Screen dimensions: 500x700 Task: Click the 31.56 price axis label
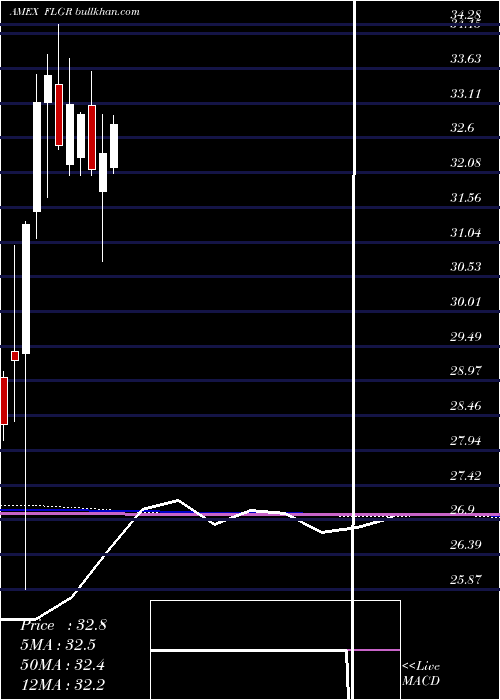[466, 197]
